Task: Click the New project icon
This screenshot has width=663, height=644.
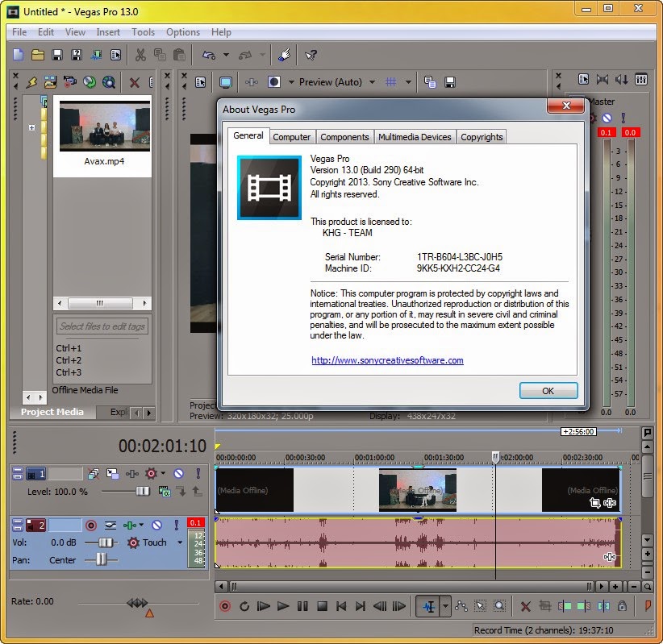Action: (x=19, y=55)
